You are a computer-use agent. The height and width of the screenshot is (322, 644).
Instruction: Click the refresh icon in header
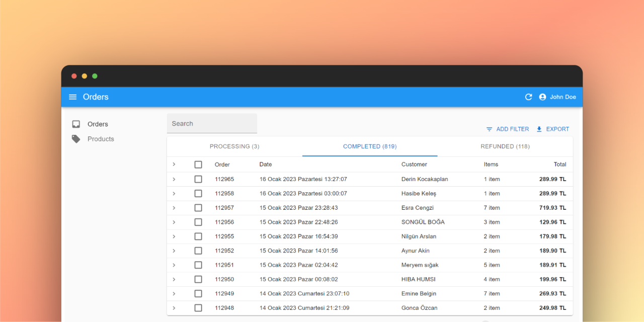pos(528,97)
